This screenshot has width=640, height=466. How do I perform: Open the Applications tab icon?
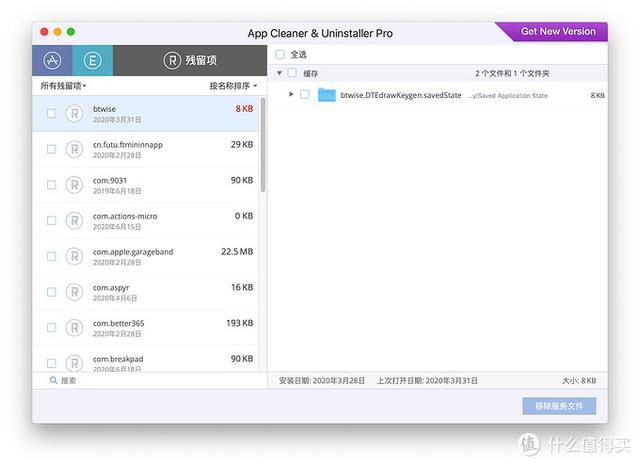(52, 60)
